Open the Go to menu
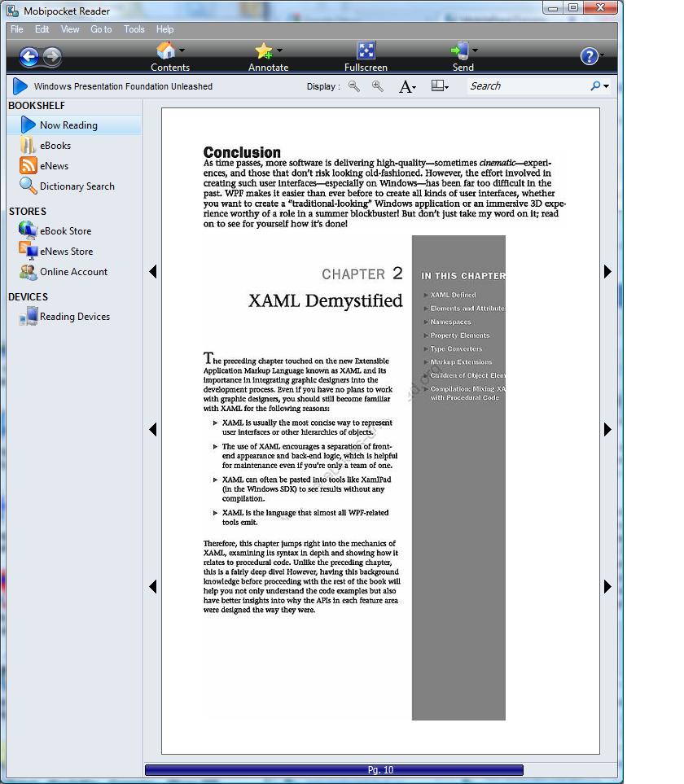The height and width of the screenshot is (784, 684). click(101, 29)
